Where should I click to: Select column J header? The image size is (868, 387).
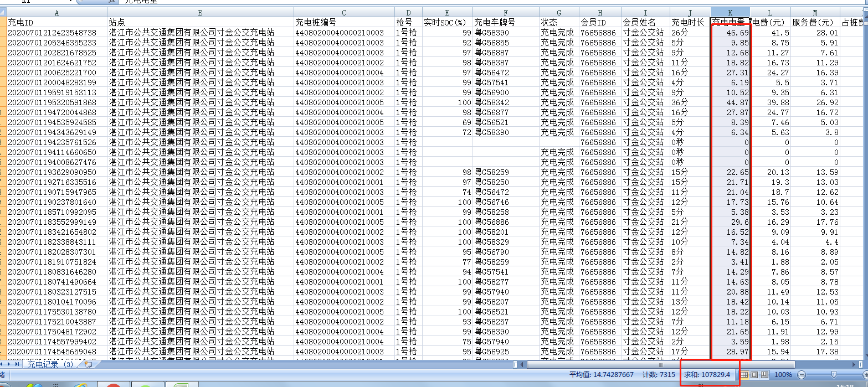coord(690,12)
